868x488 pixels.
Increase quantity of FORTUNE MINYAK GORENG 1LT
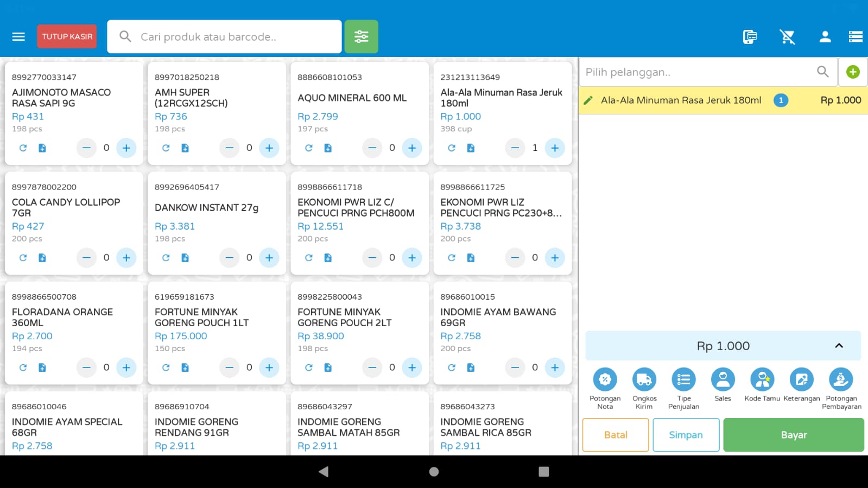tap(269, 367)
